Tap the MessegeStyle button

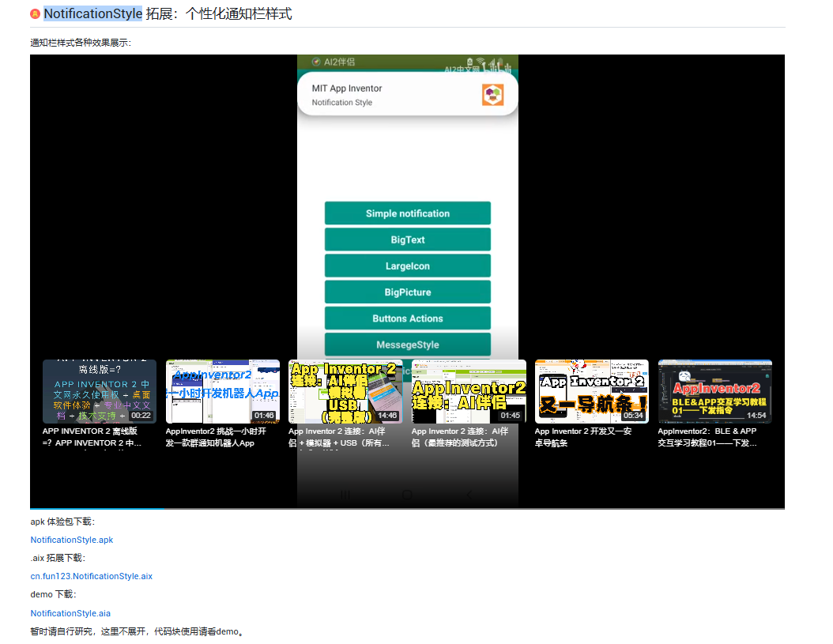[408, 345]
